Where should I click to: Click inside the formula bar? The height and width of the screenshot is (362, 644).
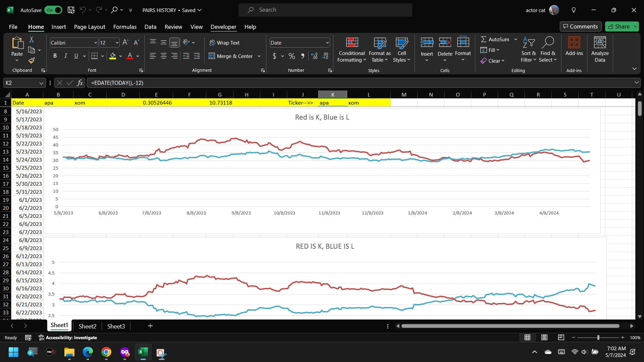tap(235, 83)
